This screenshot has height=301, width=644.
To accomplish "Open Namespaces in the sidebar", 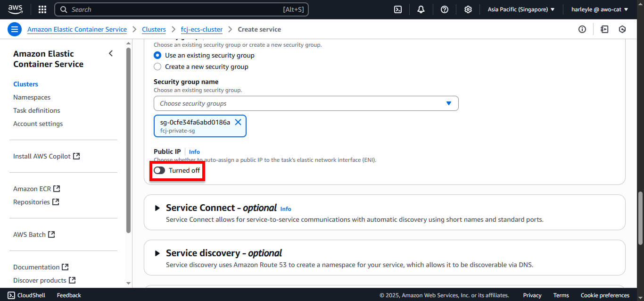I will pos(32,97).
